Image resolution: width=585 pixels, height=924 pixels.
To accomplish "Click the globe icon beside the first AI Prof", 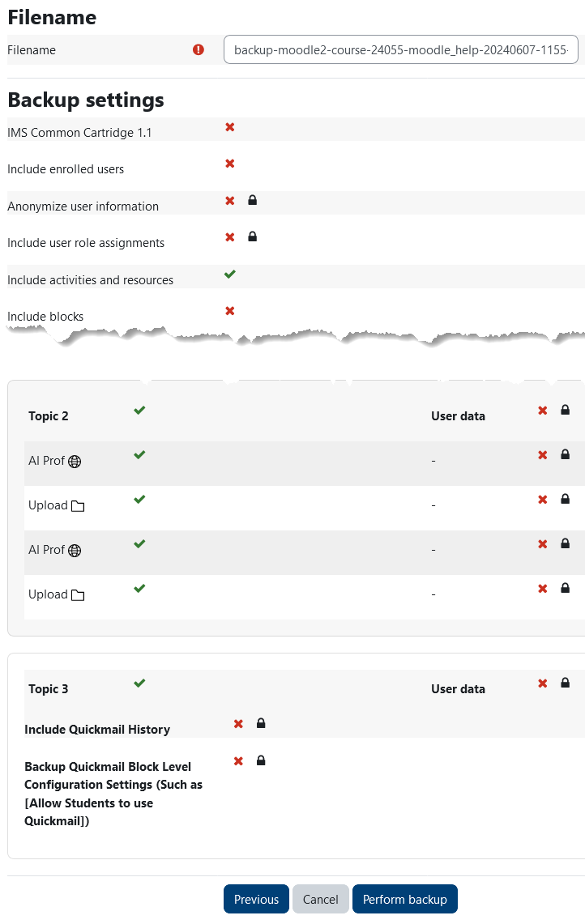I will pos(75,462).
